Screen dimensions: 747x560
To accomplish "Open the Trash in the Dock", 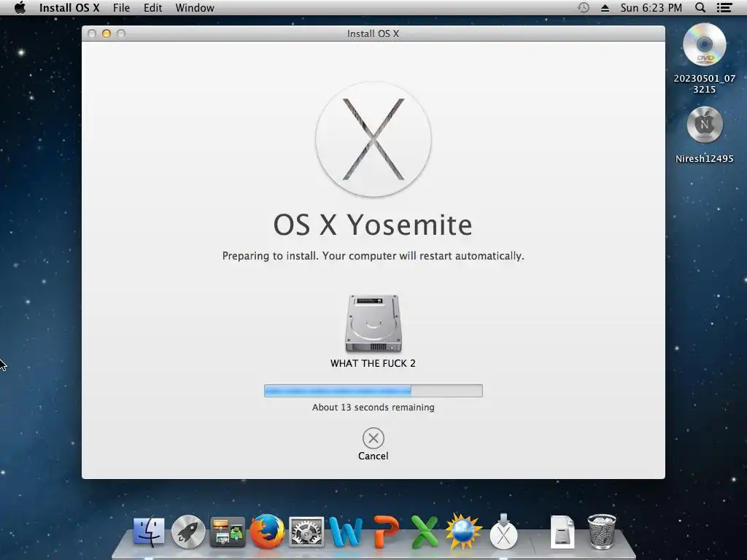I will click(x=602, y=532).
